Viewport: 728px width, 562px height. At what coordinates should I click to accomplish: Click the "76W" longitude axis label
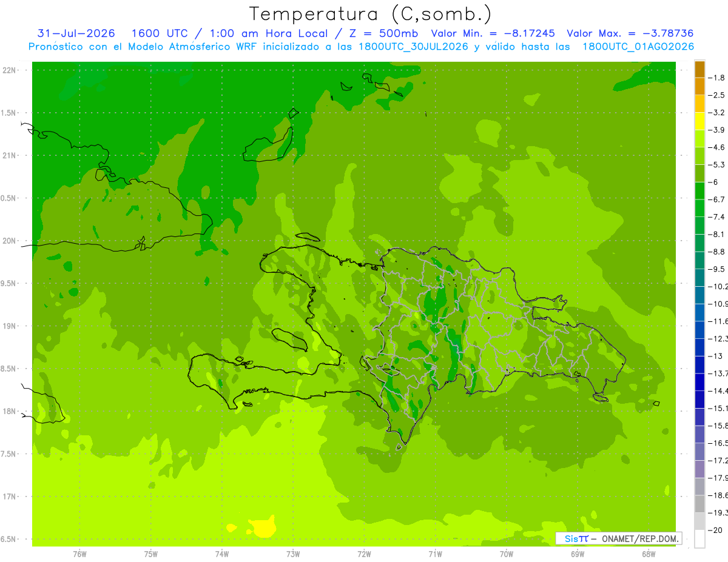pos(79,554)
